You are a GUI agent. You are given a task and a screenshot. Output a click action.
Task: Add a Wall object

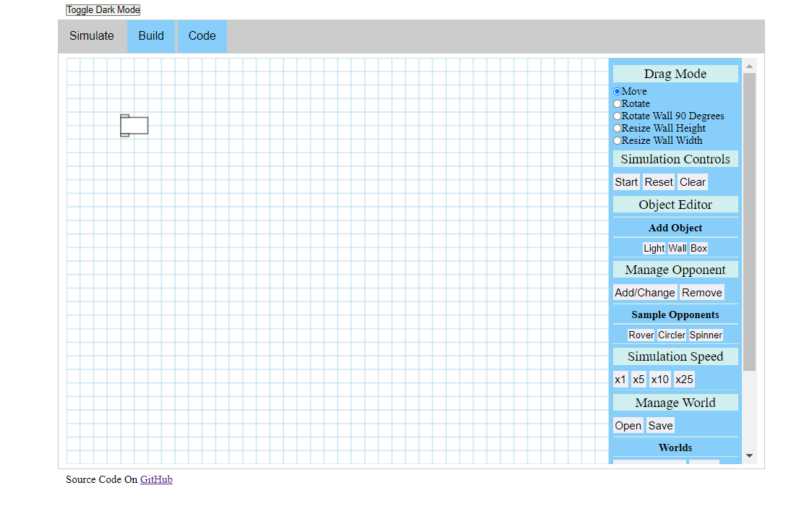click(678, 249)
